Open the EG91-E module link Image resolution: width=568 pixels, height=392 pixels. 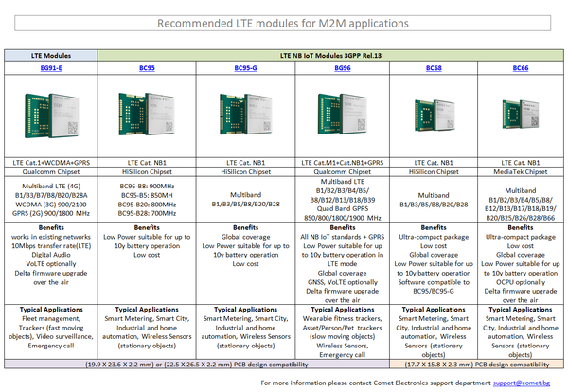point(51,68)
